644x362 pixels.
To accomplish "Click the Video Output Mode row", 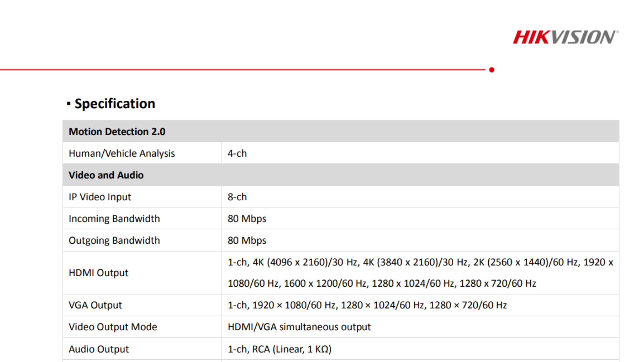I will pyautogui.click(x=113, y=327).
